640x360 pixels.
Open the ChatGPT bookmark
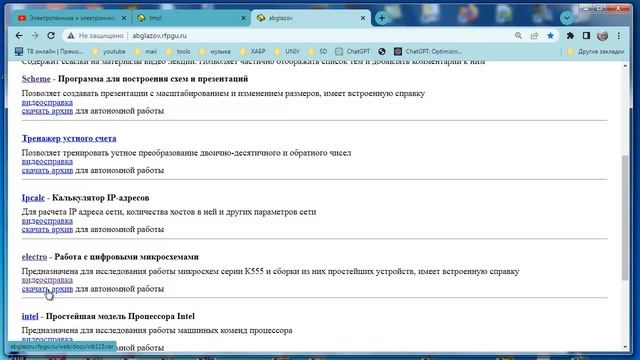click(353, 51)
